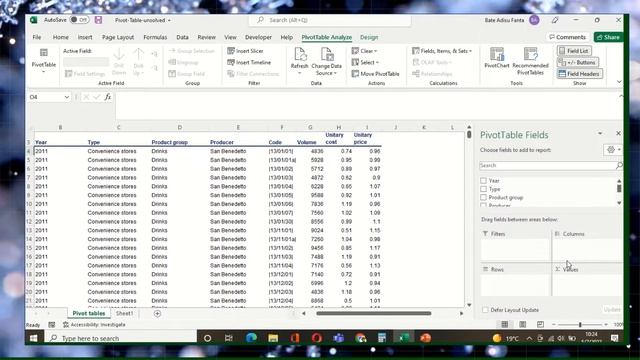Check the Type field checkbox

[484, 189]
